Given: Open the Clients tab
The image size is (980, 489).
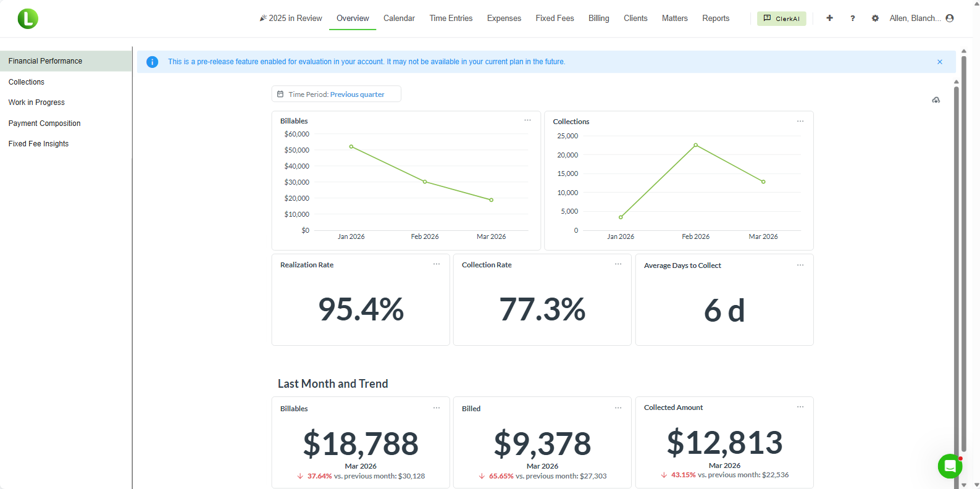Looking at the screenshot, I should click(635, 19).
